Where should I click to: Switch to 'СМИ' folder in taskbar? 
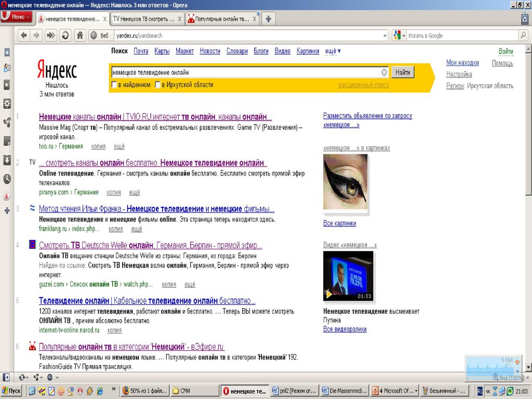pyautogui.click(x=195, y=391)
